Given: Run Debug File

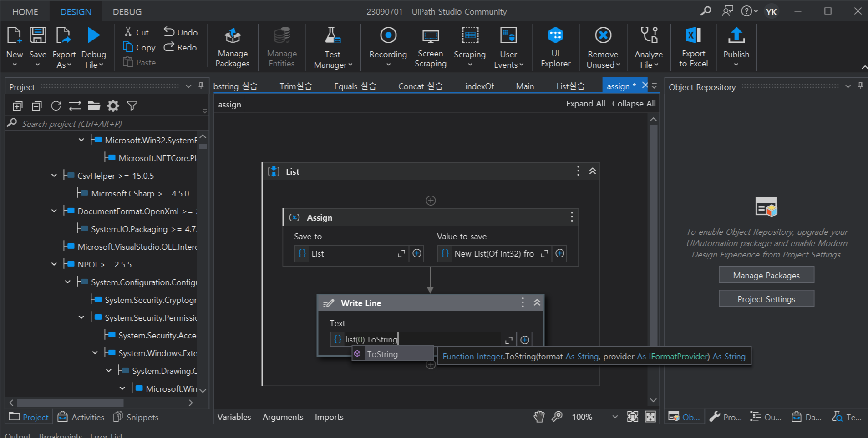Looking at the screenshot, I should 94,47.
